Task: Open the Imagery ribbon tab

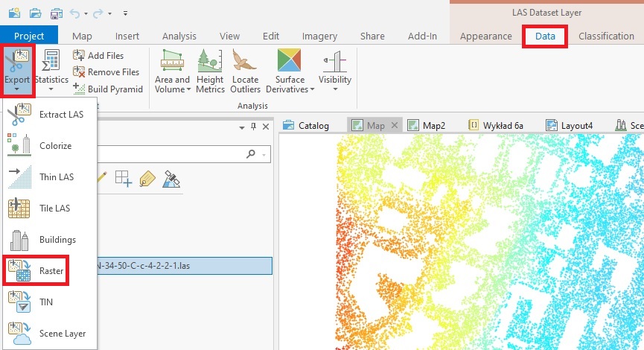Action: point(319,36)
